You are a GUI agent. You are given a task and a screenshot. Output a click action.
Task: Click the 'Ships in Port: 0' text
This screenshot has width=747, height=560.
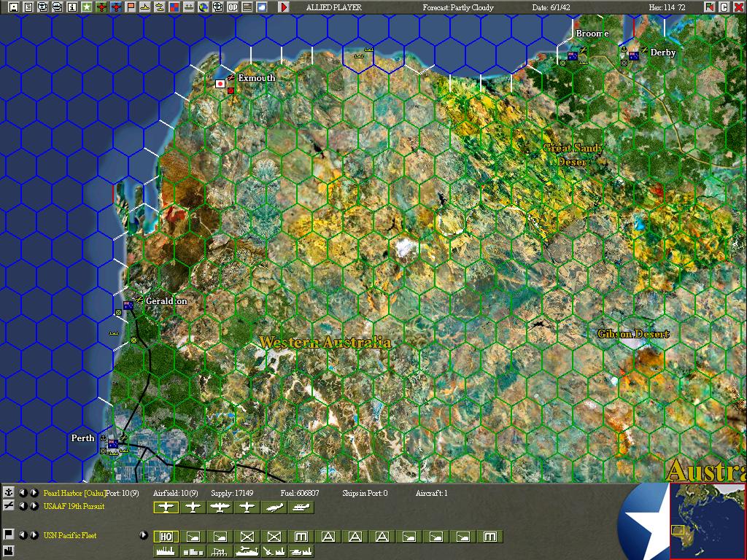coord(365,493)
